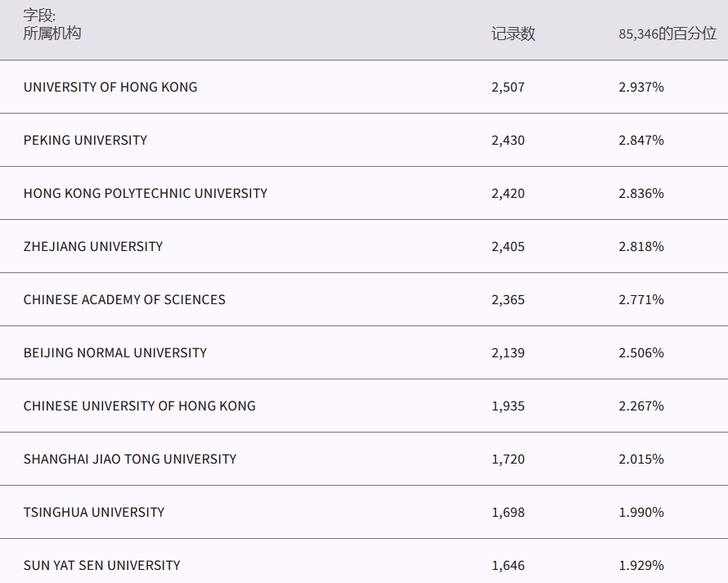Screen dimensions: 728x583
Task: Click the 2,430 record count value
Action: click(508, 140)
